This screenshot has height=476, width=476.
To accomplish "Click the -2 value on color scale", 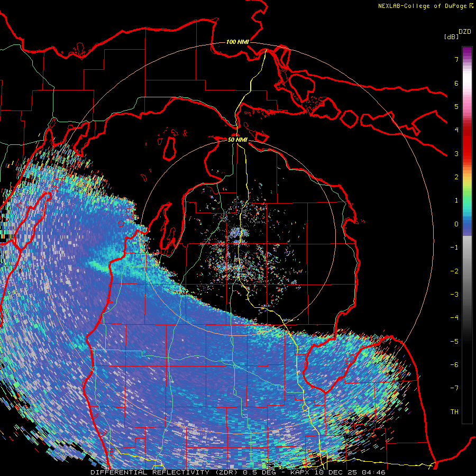I will [454, 271].
